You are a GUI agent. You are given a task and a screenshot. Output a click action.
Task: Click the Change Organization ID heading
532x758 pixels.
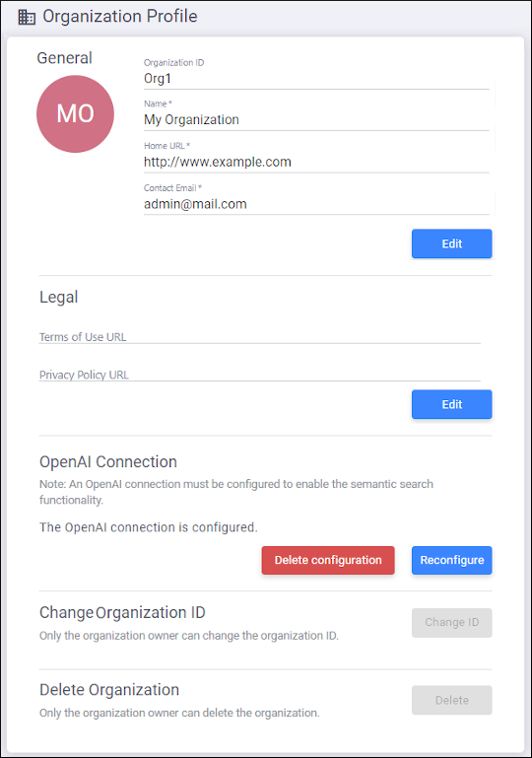(x=122, y=613)
